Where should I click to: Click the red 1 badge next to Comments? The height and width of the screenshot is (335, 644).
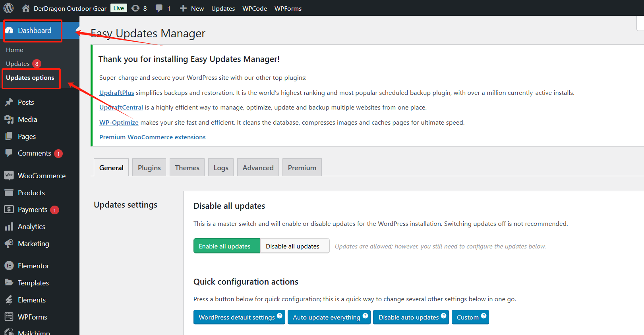(58, 154)
